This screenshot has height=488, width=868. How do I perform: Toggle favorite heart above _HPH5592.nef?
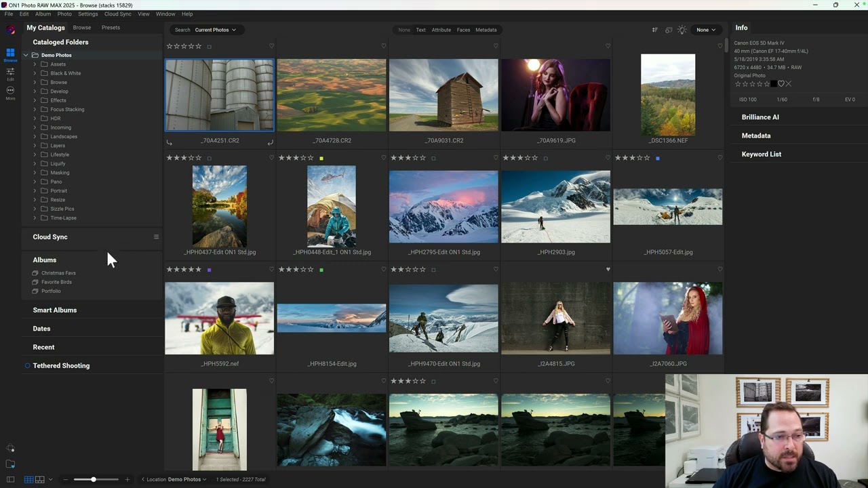(x=271, y=269)
